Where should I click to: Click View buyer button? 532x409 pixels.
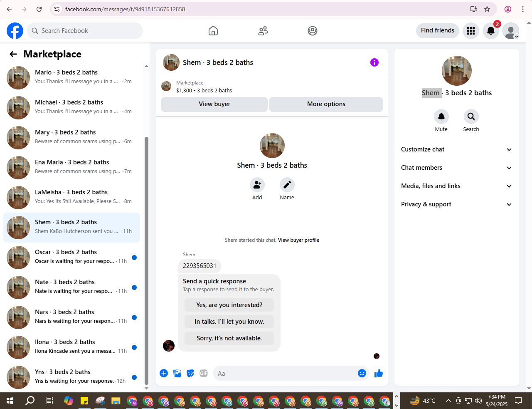pyautogui.click(x=214, y=104)
